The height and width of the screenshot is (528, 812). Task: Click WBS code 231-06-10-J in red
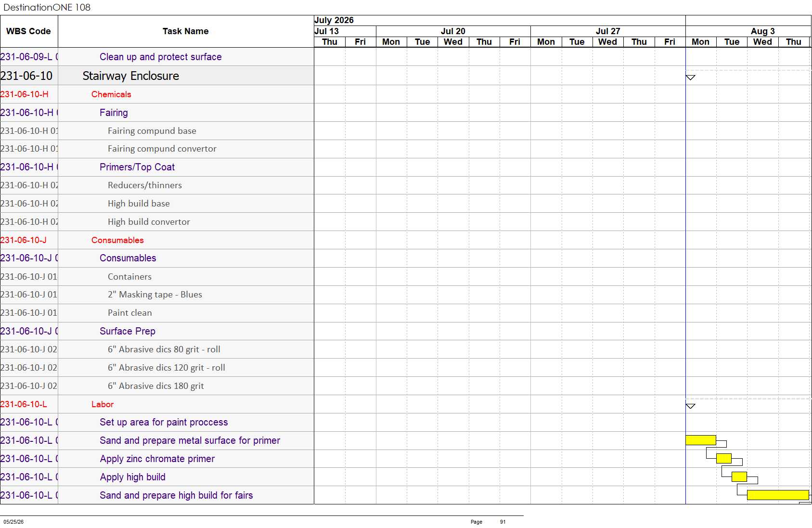click(x=24, y=240)
